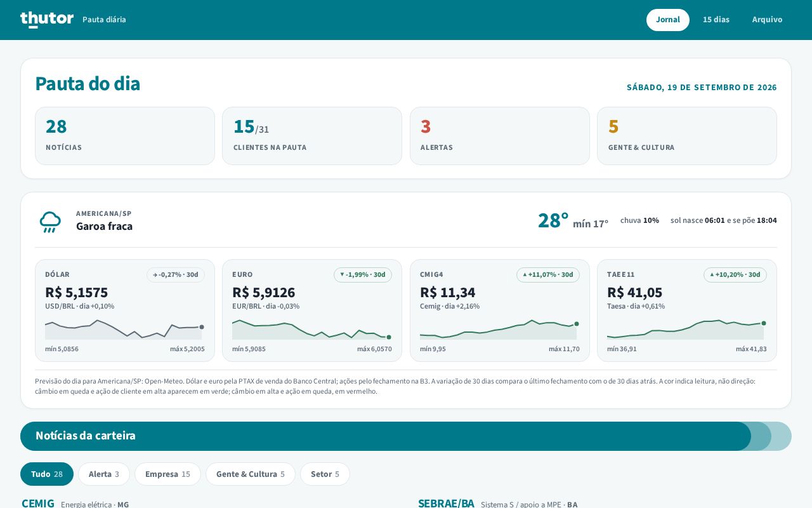Open the 3 Alertas summary card
This screenshot has width=812, height=508.
click(500, 136)
